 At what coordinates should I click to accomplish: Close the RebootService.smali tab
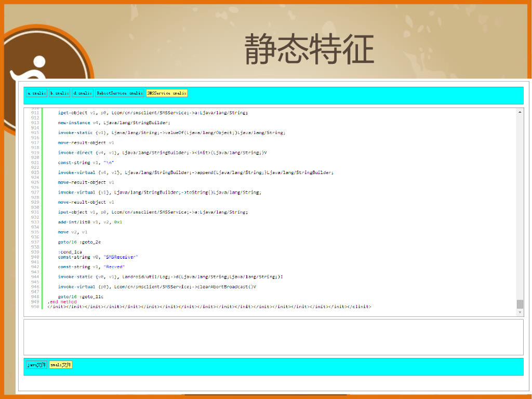(142, 93)
